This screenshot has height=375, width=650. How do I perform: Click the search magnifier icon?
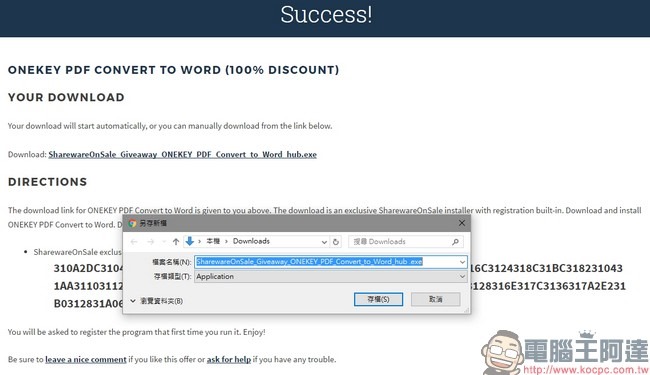click(455, 242)
